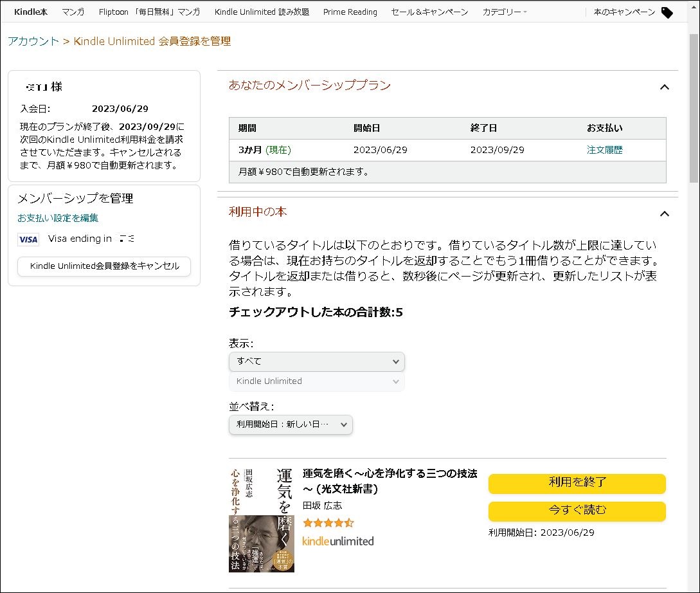700x593 pixels.
Task: Click the Visa ending in text
Action: coord(80,239)
